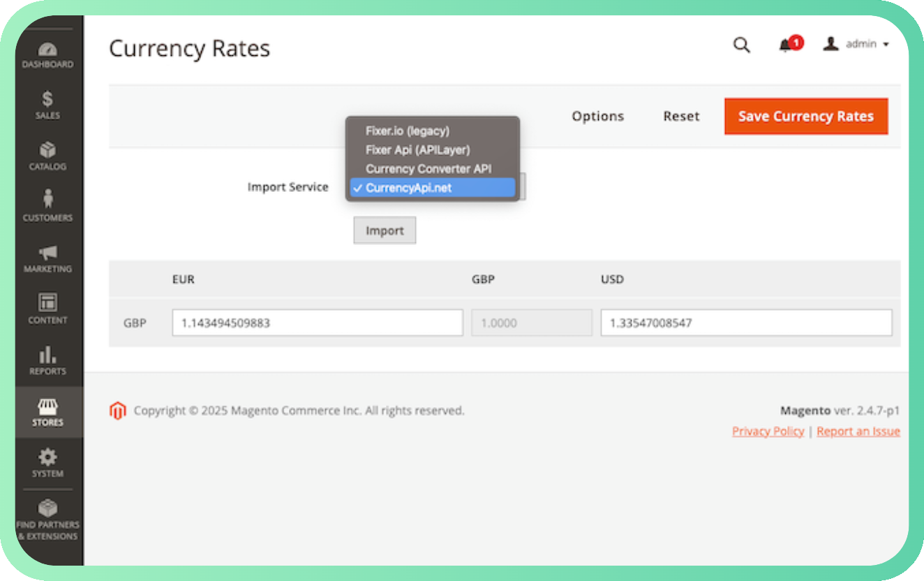Click the search magnifier icon
The width and height of the screenshot is (924, 581).
tap(741, 45)
